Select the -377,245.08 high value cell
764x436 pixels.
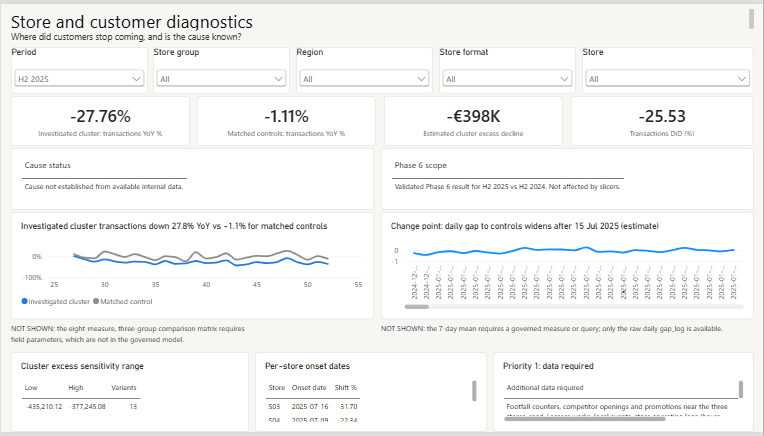[87, 406]
